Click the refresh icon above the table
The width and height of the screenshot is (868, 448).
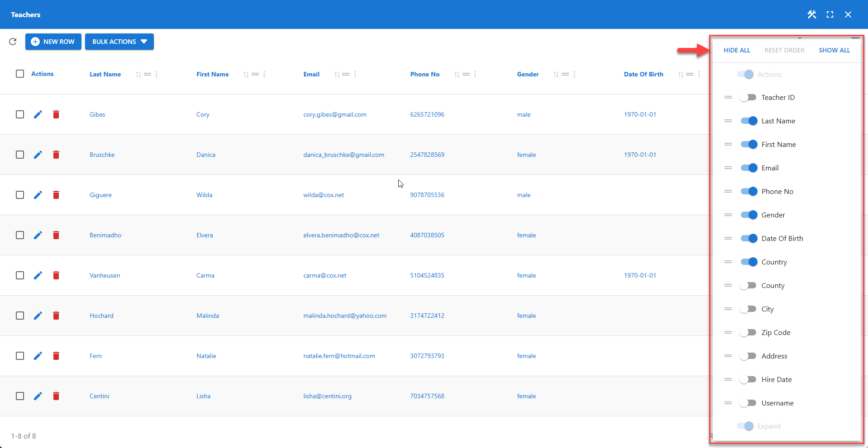13,42
